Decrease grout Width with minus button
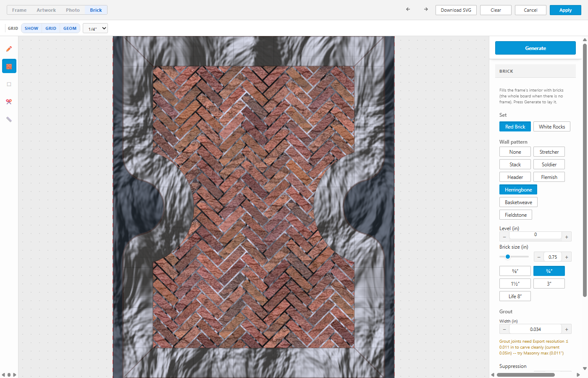This screenshot has height=378, width=588. click(504, 329)
